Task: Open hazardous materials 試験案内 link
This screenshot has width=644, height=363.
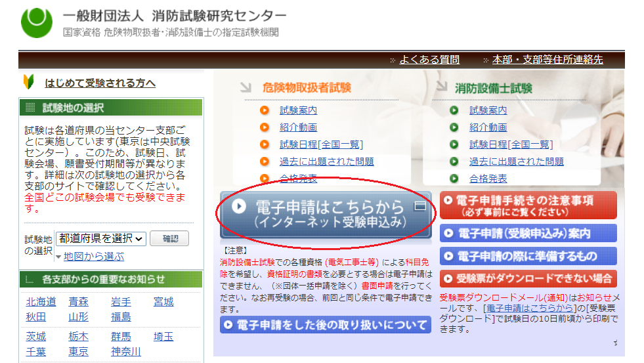Action: [x=298, y=110]
